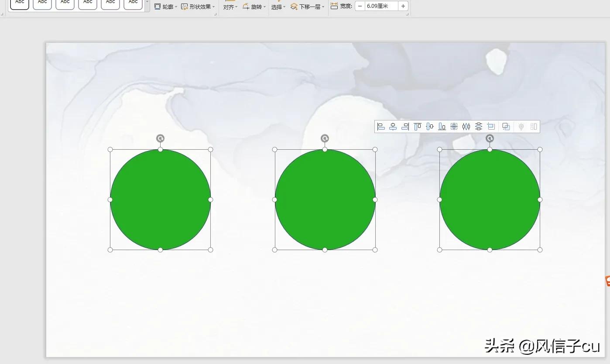Open shape styles dialog launcher below 形状效果

pos(216,14)
